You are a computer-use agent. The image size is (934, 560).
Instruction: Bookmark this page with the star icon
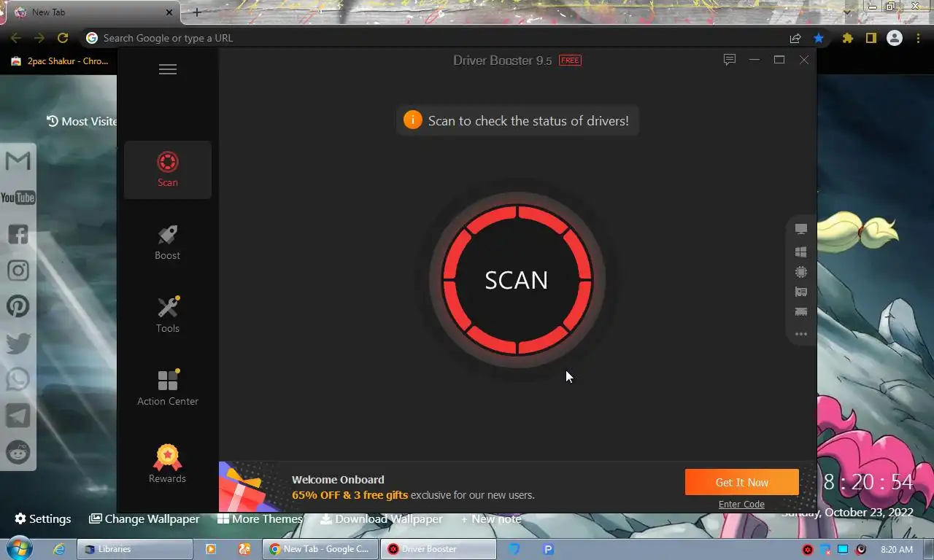pyautogui.click(x=819, y=38)
